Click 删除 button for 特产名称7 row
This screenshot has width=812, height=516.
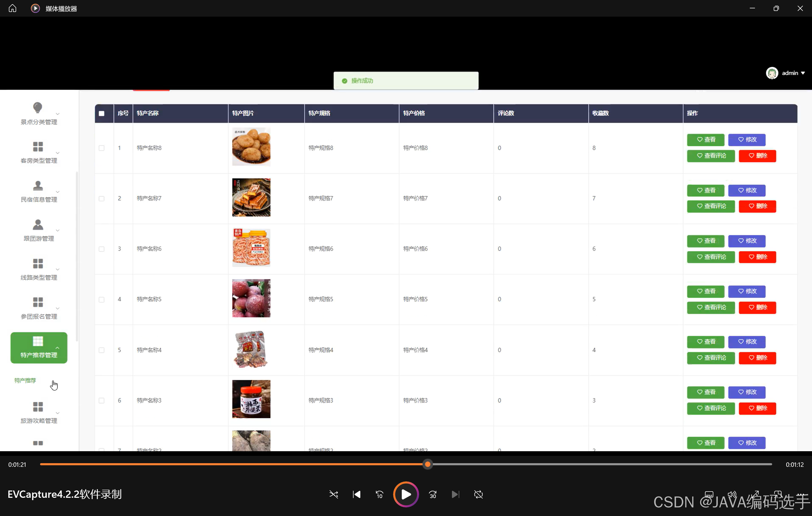(x=757, y=206)
